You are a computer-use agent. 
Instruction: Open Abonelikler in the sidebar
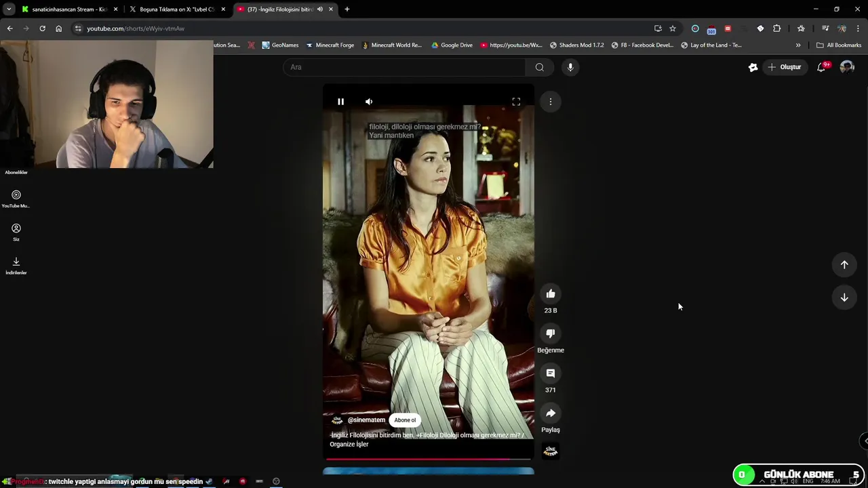(x=16, y=172)
